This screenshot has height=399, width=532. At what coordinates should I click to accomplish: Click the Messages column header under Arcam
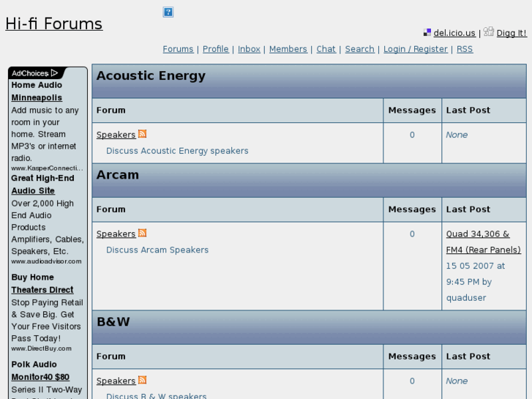pyautogui.click(x=412, y=209)
